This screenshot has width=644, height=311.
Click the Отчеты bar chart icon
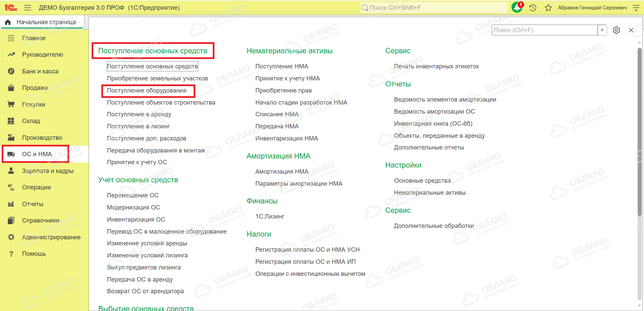(x=11, y=204)
